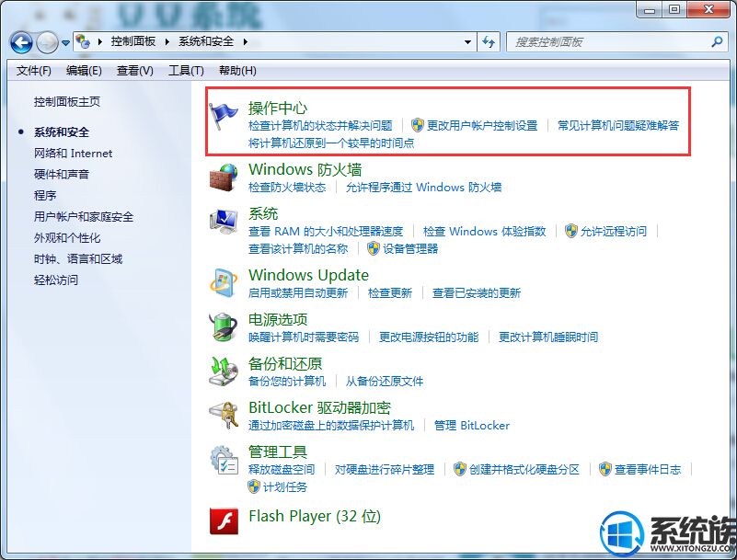The height and width of the screenshot is (560, 737).
Task: Click 从备份还原文件 link
Action: (385, 381)
